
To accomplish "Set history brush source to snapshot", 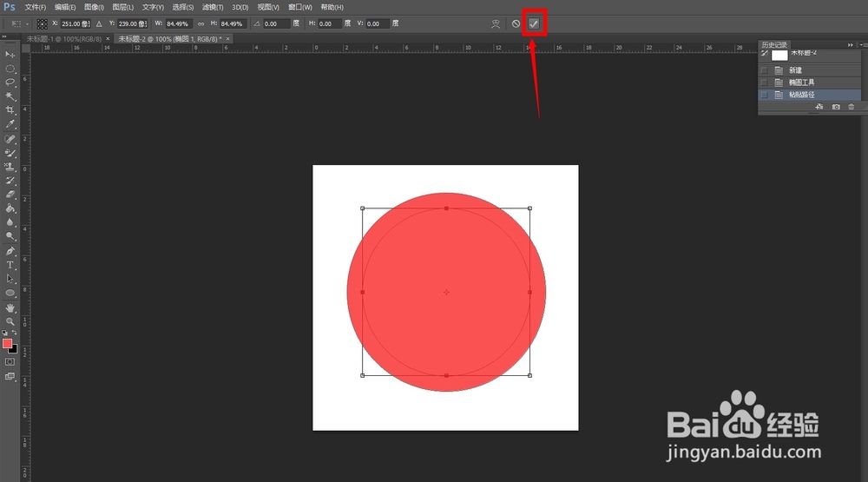I will [765, 55].
